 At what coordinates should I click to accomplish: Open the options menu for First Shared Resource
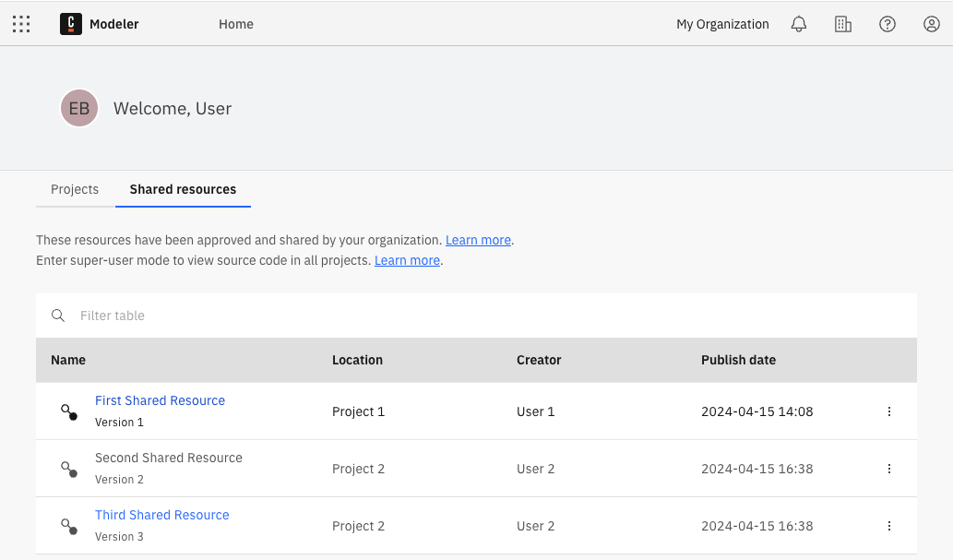coord(889,411)
